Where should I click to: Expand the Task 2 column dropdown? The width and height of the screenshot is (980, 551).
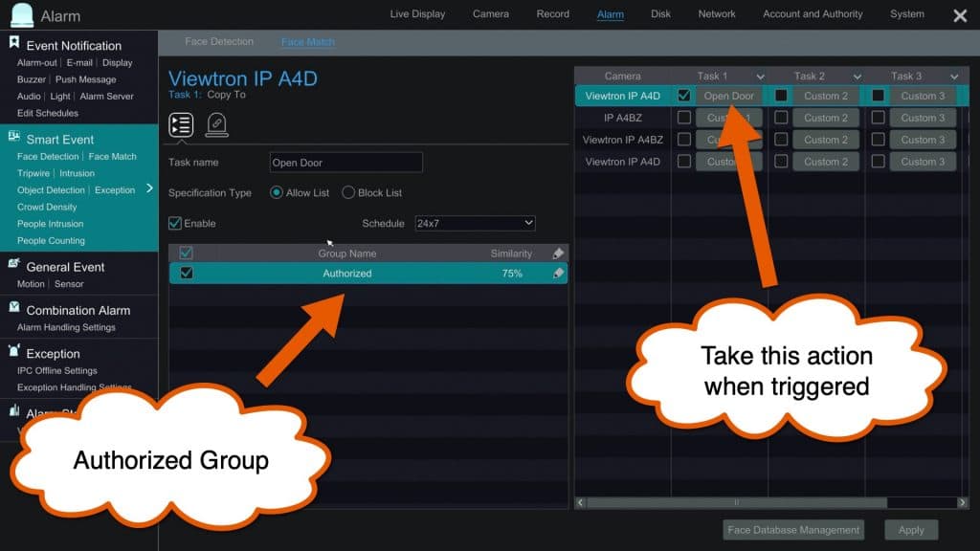click(x=857, y=77)
